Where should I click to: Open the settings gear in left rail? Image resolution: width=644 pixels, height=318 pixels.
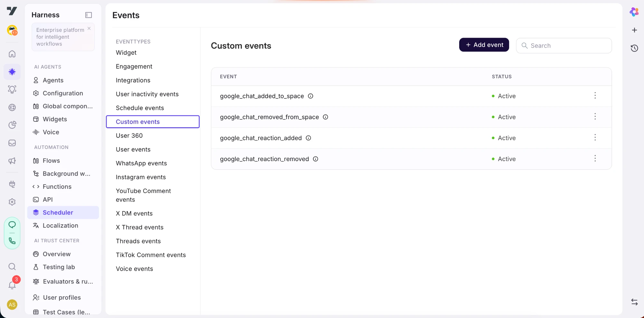tap(12, 202)
